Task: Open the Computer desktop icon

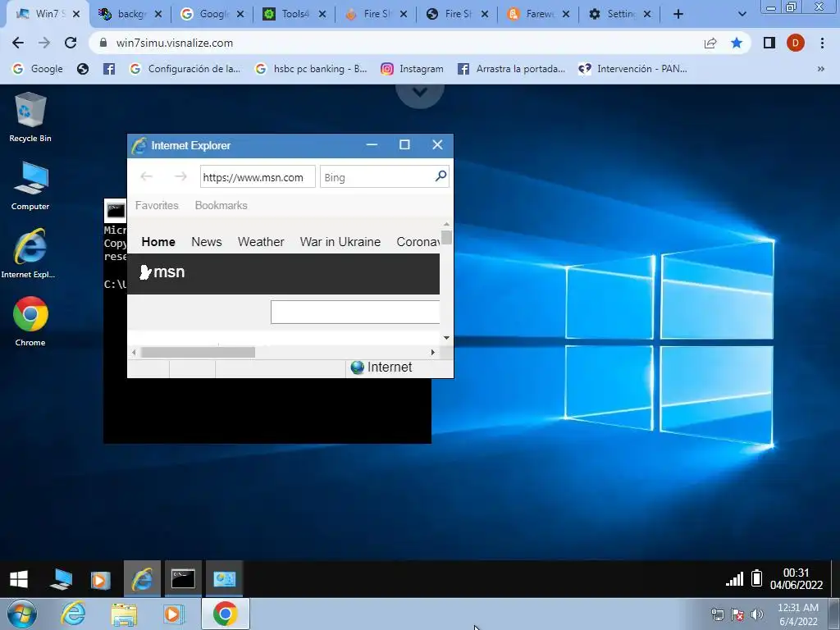Action: pyautogui.click(x=30, y=185)
